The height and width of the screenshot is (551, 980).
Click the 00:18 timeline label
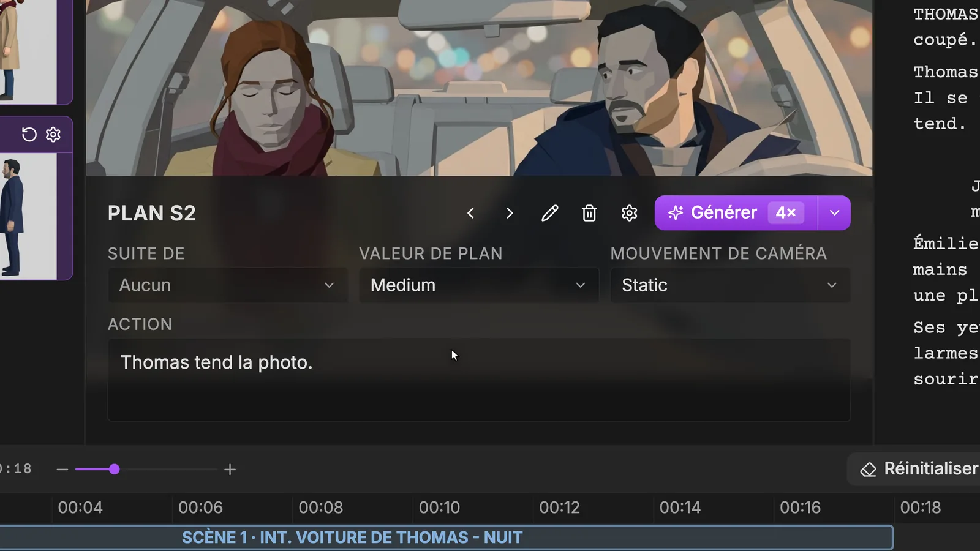pyautogui.click(x=921, y=508)
